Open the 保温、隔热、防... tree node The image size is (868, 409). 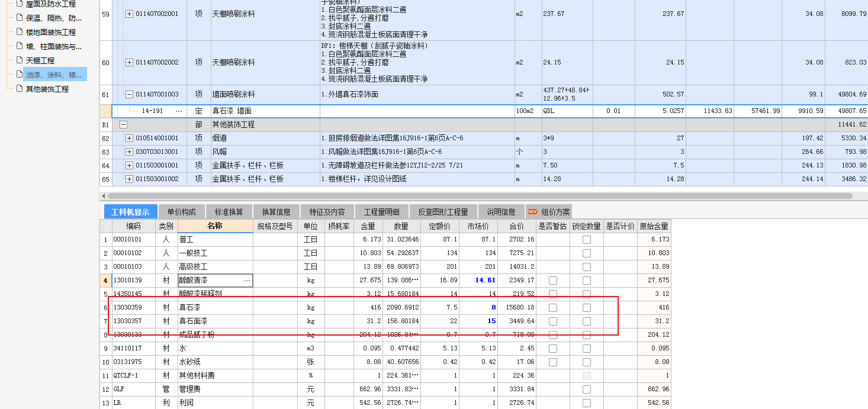53,18
